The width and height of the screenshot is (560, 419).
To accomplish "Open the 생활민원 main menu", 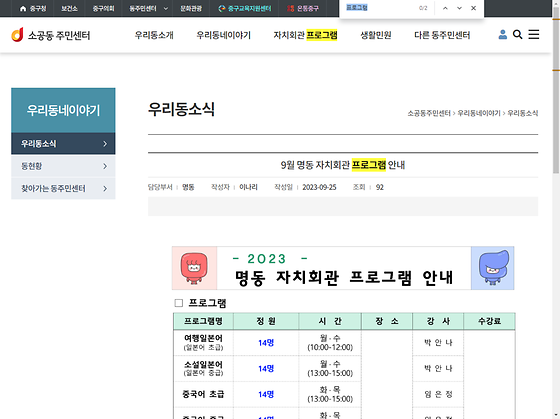I will click(376, 35).
